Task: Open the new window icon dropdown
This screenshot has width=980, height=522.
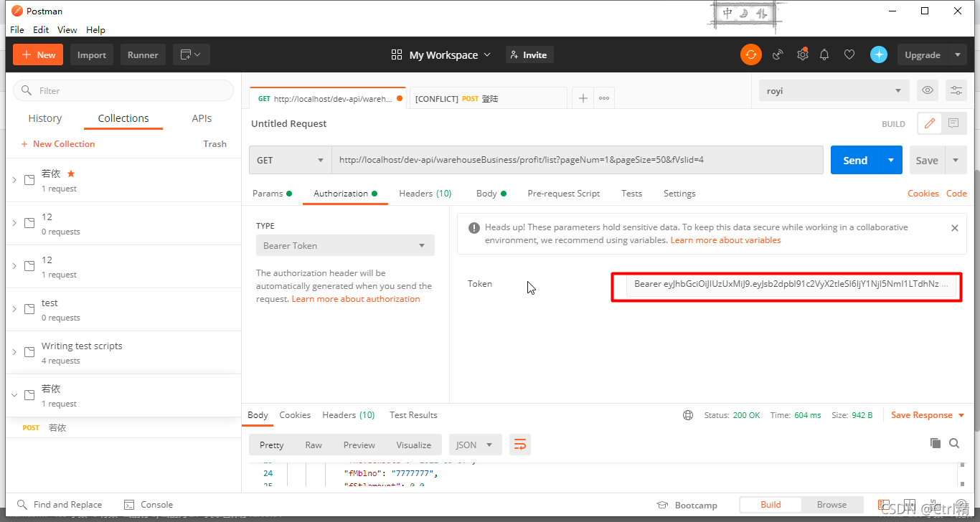Action: click(x=191, y=54)
